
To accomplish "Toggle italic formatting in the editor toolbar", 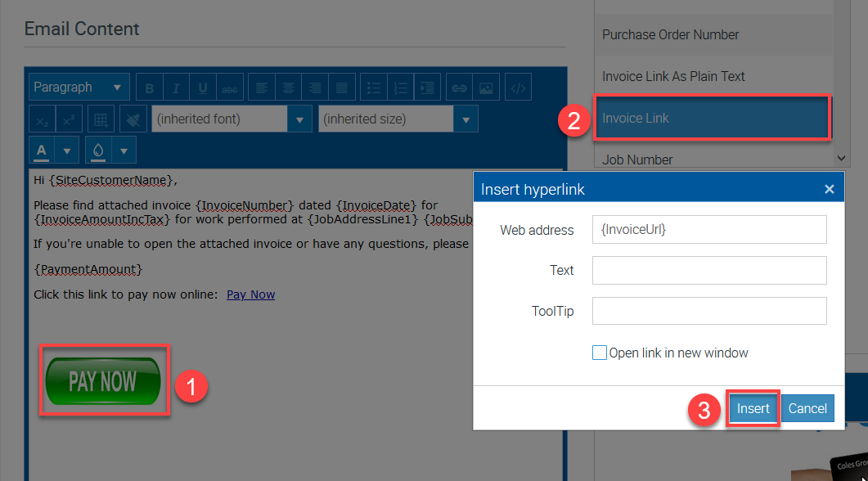I will [x=176, y=88].
